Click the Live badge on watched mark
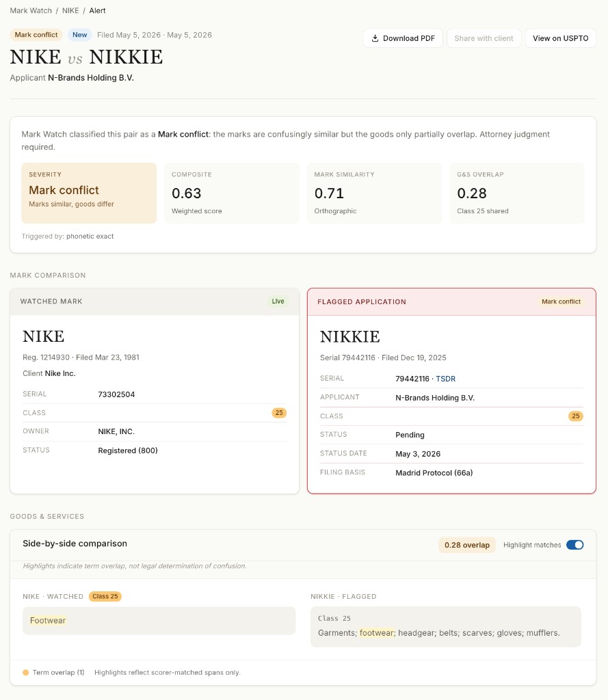 (278, 301)
